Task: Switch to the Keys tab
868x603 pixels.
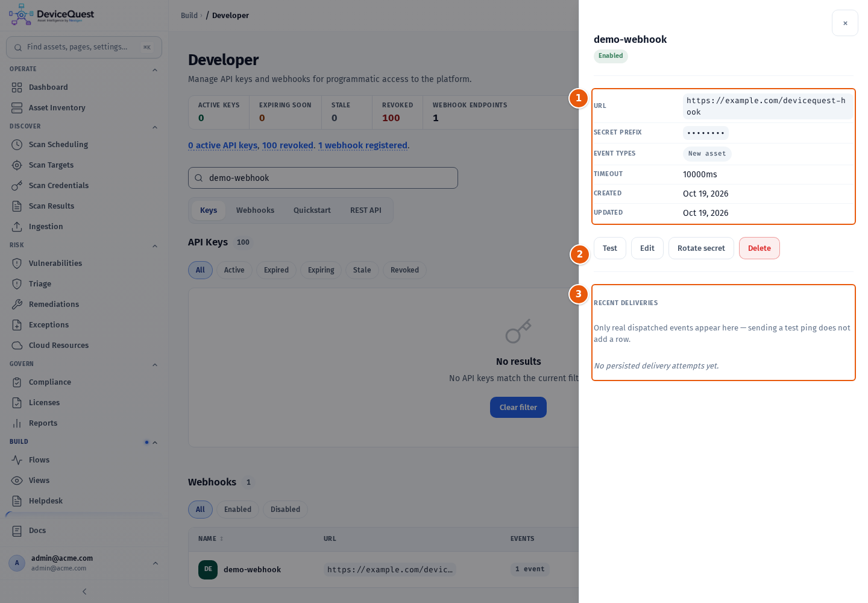Action: pyautogui.click(x=209, y=210)
